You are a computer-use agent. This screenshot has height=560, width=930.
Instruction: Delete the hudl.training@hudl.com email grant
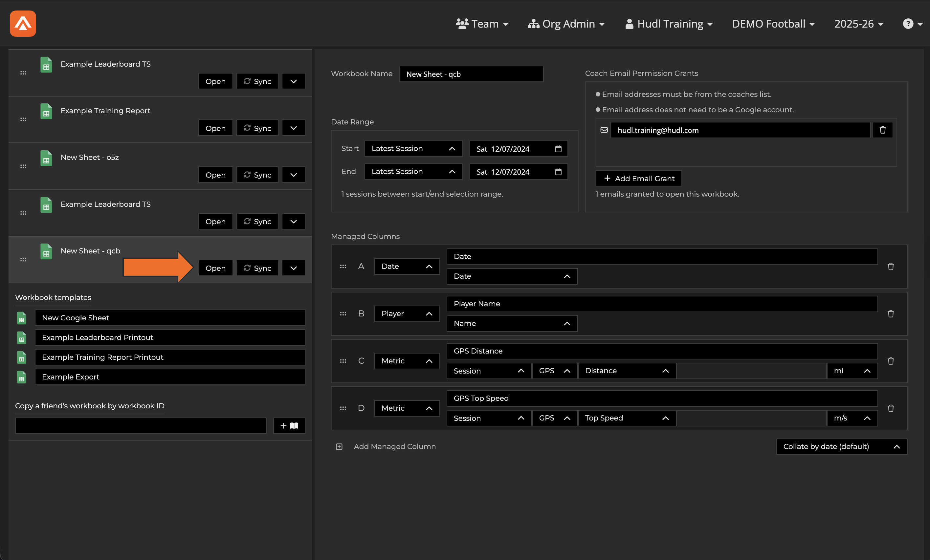[882, 130]
